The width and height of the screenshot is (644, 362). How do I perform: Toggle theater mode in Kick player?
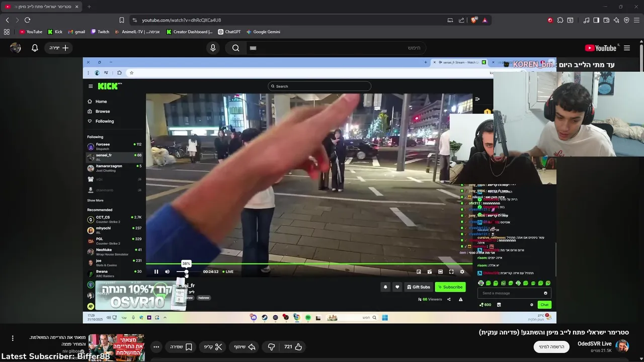(440, 271)
